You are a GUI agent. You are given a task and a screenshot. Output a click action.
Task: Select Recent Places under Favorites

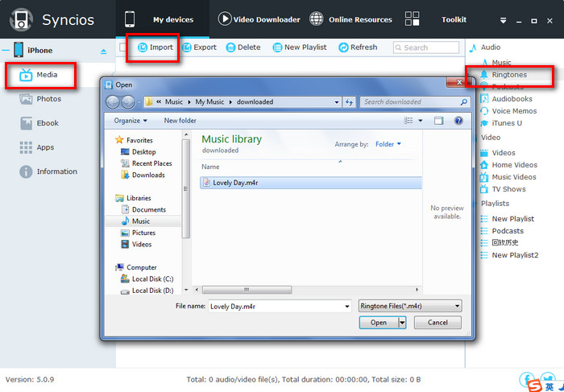pos(151,163)
